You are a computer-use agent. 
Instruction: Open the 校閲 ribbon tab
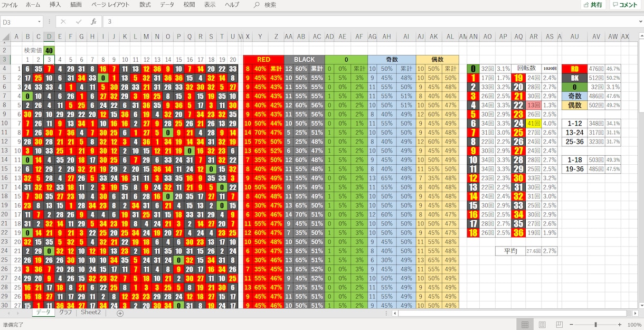[x=189, y=5]
